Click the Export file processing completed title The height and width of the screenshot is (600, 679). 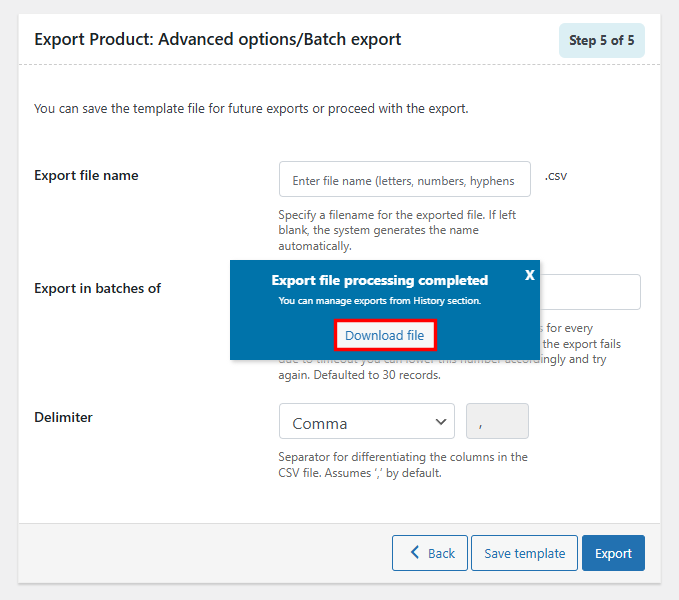(x=380, y=280)
